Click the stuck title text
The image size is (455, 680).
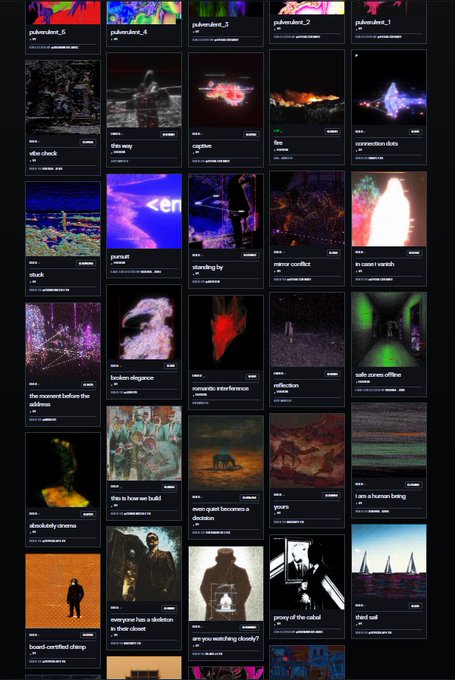click(36, 275)
